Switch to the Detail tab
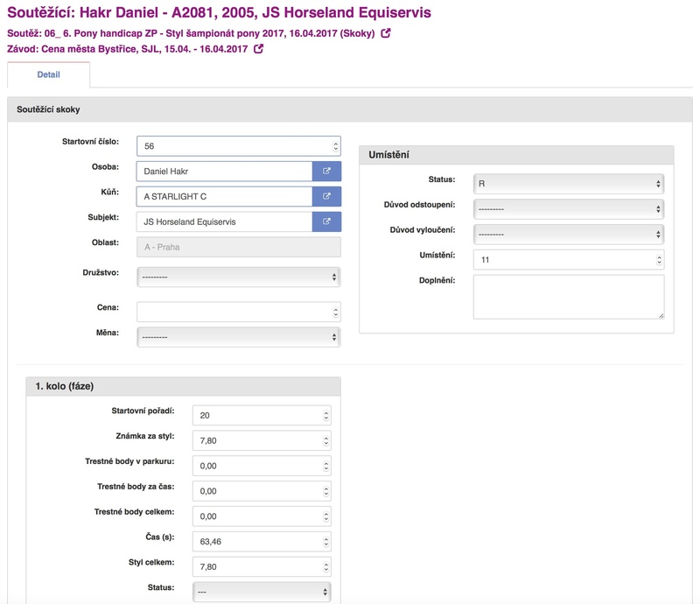Image resolution: width=700 pixels, height=604 pixels. (x=48, y=75)
